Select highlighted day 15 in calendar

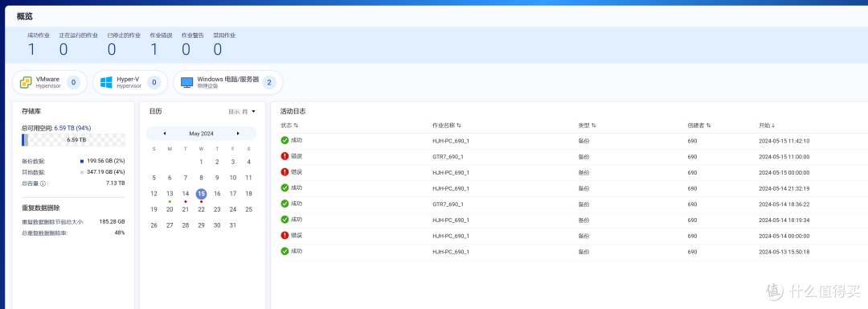tap(202, 193)
